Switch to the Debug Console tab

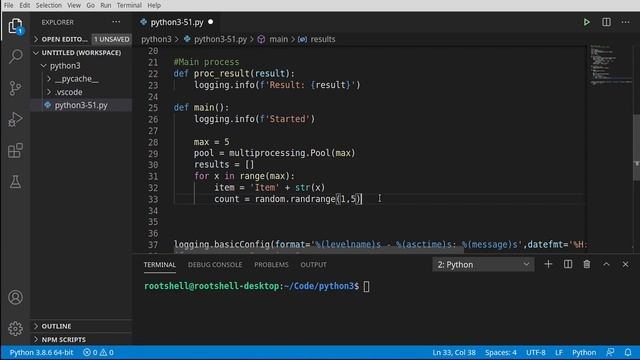215,264
